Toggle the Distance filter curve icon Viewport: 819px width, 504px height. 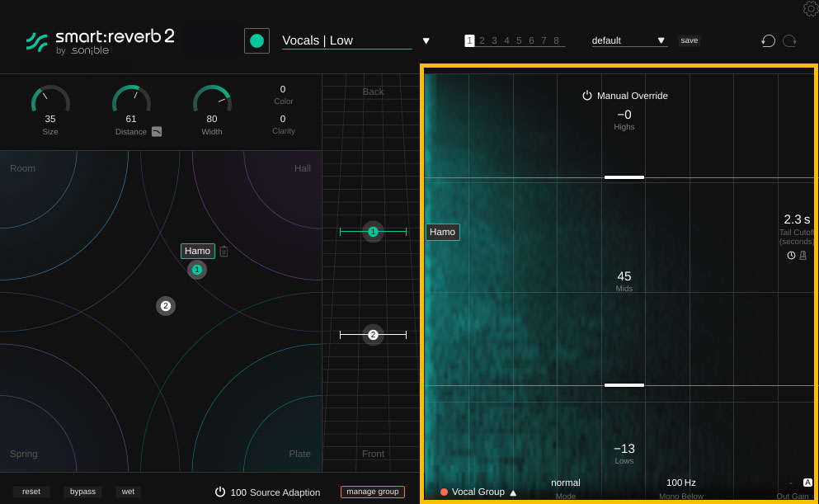point(157,132)
